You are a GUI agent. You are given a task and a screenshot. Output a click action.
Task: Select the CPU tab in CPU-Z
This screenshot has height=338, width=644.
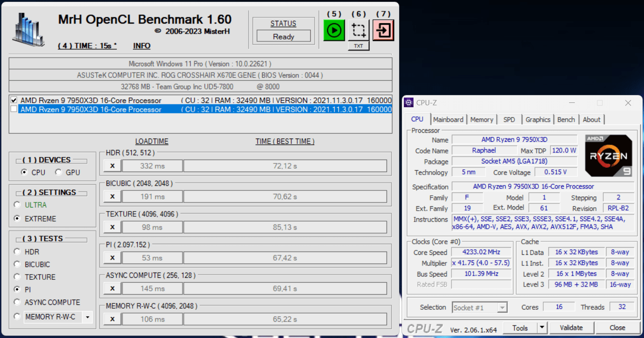pyautogui.click(x=417, y=119)
